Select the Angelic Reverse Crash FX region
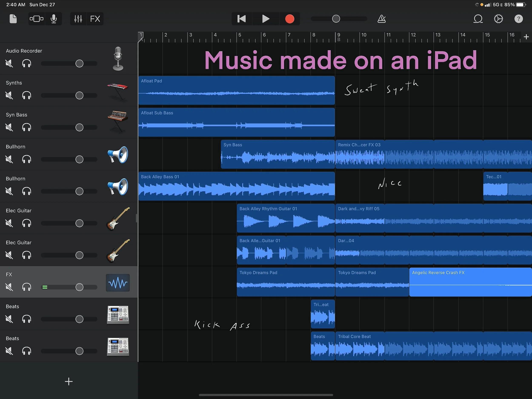The height and width of the screenshot is (399, 532). click(x=470, y=282)
